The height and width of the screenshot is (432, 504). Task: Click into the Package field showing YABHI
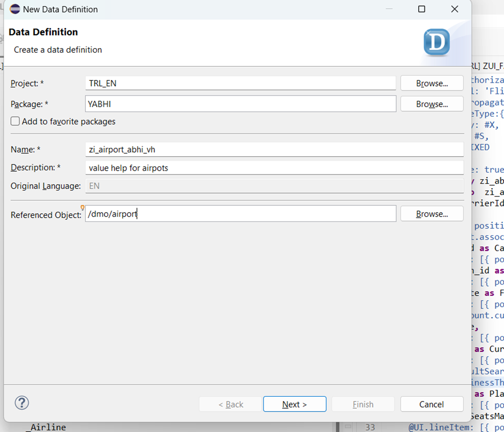240,104
